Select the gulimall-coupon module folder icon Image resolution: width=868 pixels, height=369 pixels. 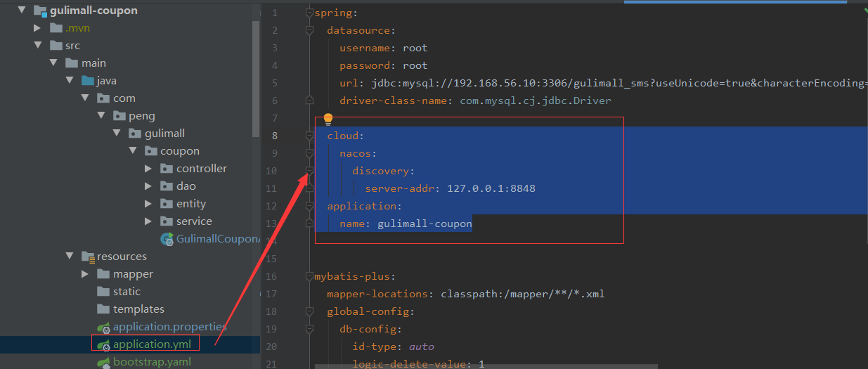39,11
